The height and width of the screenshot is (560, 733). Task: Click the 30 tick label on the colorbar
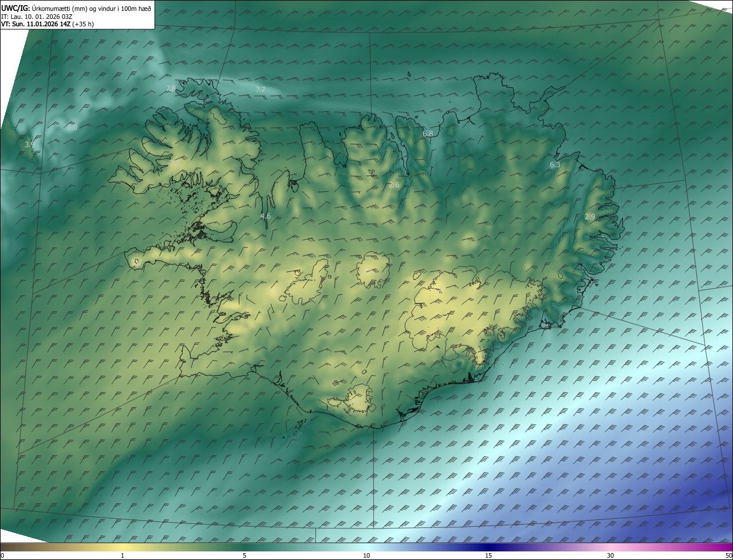(610, 555)
